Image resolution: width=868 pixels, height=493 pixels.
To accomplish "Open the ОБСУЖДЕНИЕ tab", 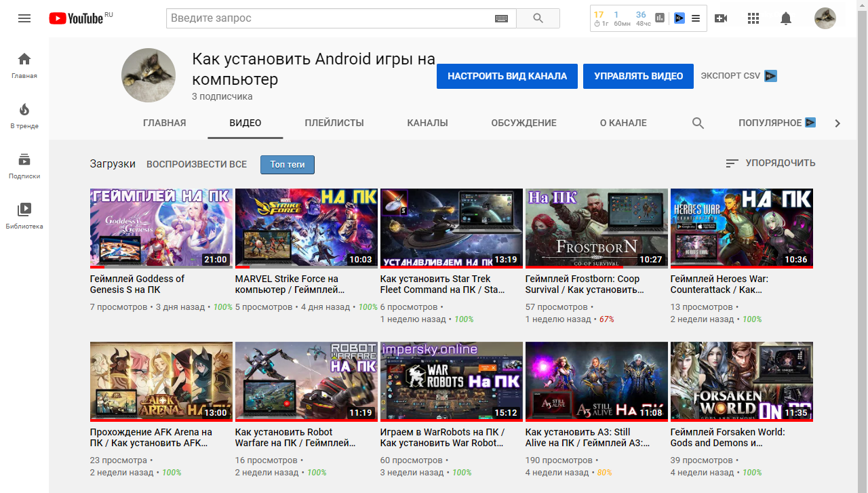I will tap(524, 123).
